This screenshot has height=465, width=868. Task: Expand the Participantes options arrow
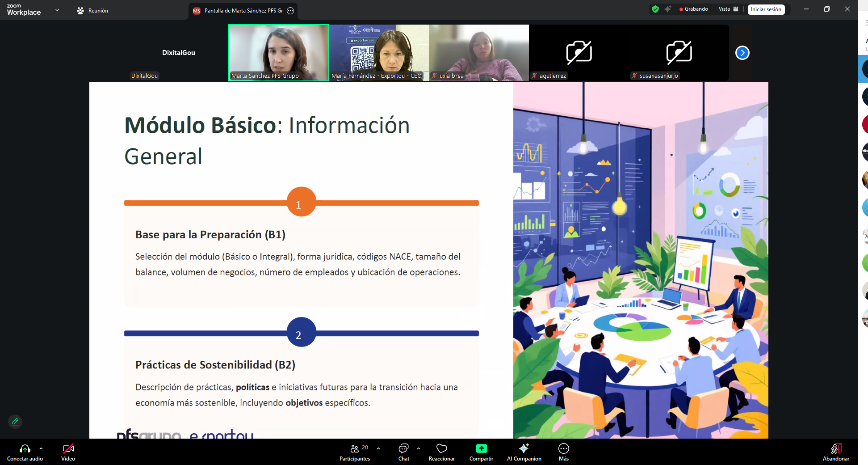tap(378, 448)
